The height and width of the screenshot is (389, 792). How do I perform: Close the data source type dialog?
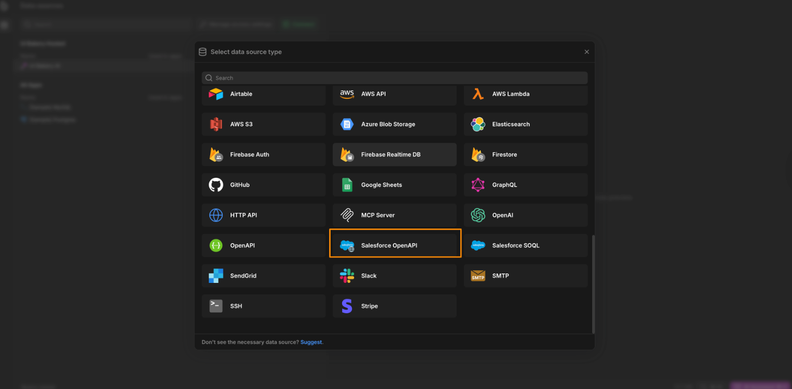click(586, 52)
